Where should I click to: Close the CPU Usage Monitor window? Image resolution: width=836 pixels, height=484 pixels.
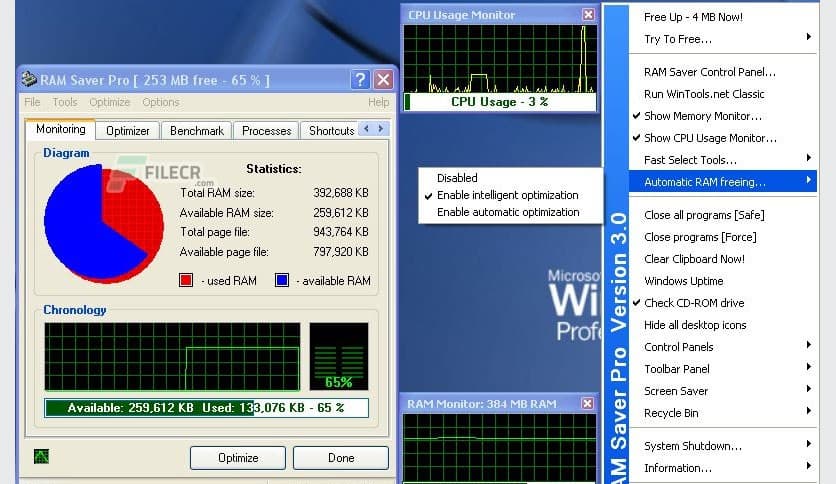(588, 14)
